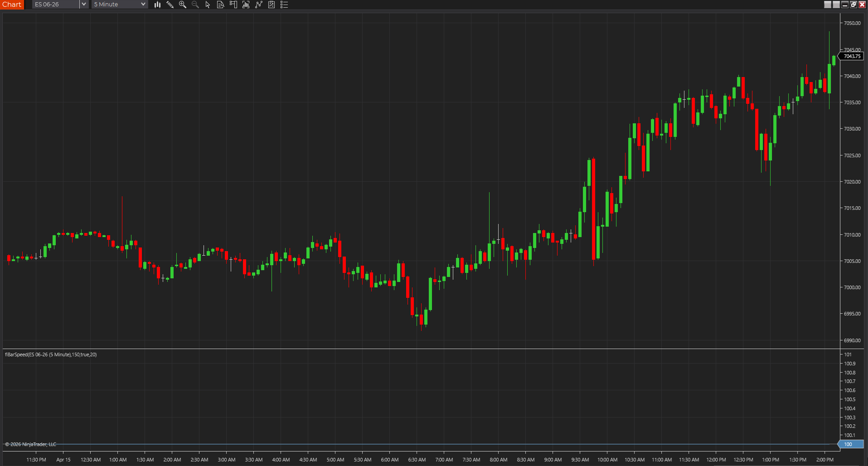Open the chart Properties list icon
The image size is (868, 466).
[x=284, y=5]
